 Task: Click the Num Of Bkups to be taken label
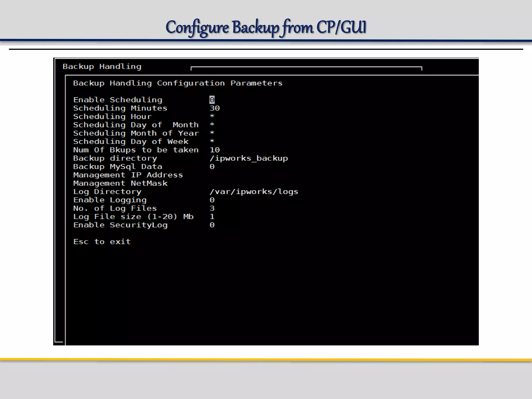pos(136,150)
